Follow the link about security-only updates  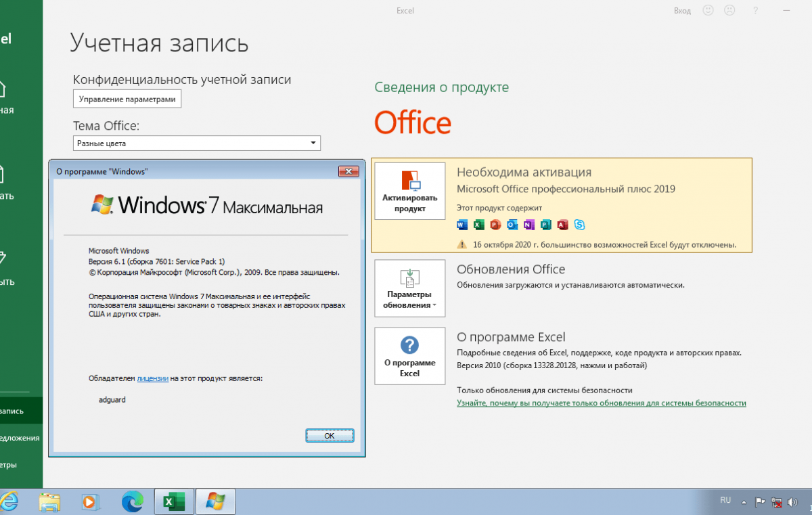pyautogui.click(x=602, y=403)
